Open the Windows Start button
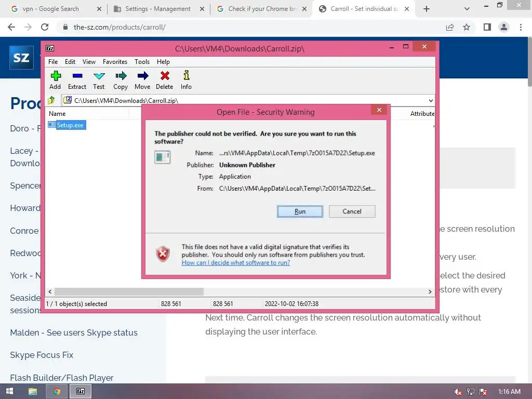Image resolution: width=532 pixels, height=399 pixels. 9,391
